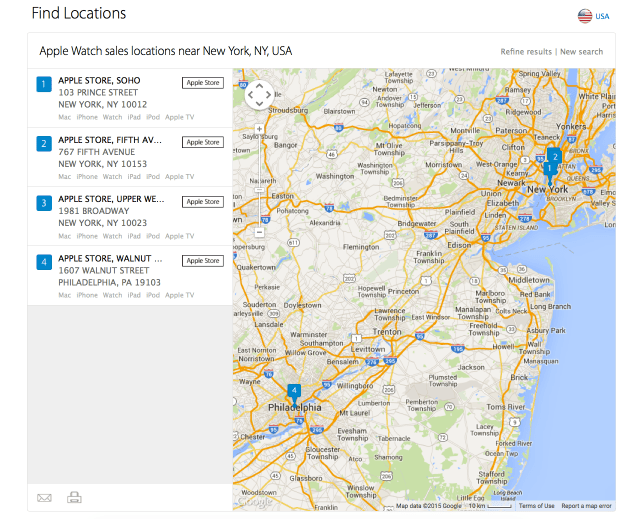This screenshot has width=640, height=519.
Task: Select result number 1 blue badge
Action: pos(44,84)
